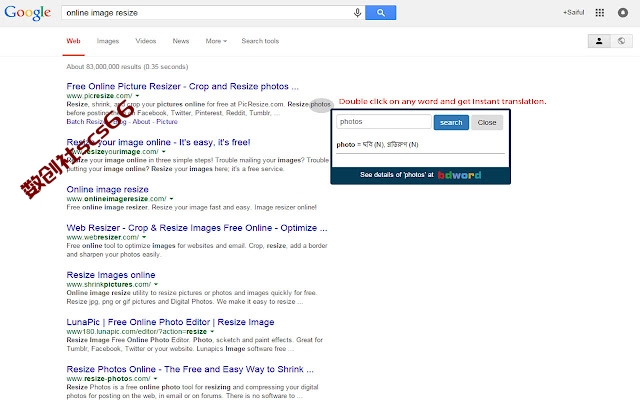Click About 83,000,000 results text
The image size is (640, 400).
(x=127, y=67)
